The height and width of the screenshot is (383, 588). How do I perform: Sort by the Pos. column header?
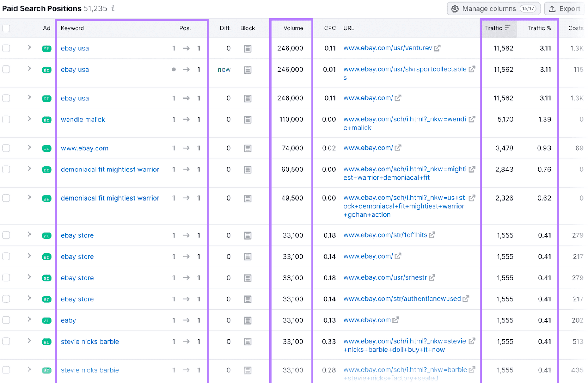(185, 28)
